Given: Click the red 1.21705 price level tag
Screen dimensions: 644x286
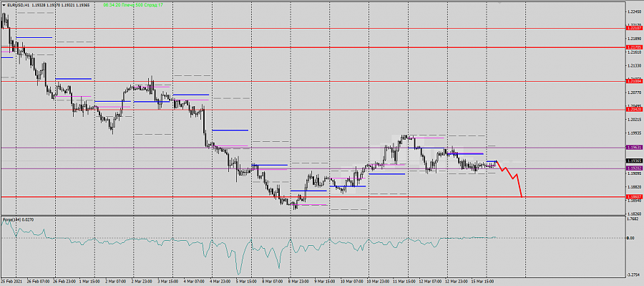Looking at the screenshot, I should click(x=635, y=48).
